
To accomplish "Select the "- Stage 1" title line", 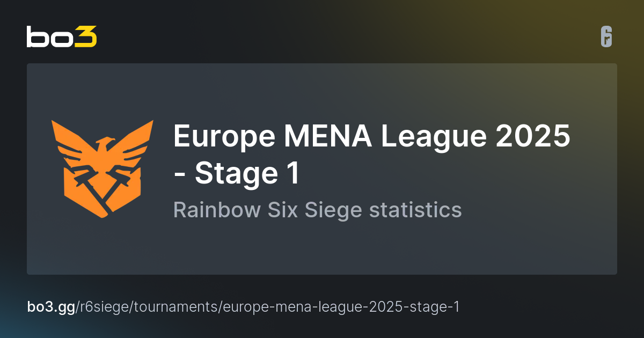I will coord(236,173).
